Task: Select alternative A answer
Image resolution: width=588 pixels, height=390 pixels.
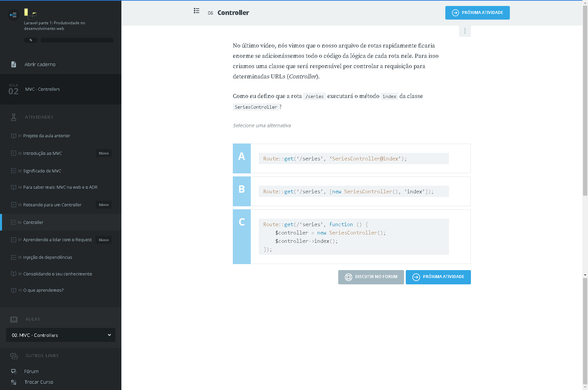Action: point(352,158)
